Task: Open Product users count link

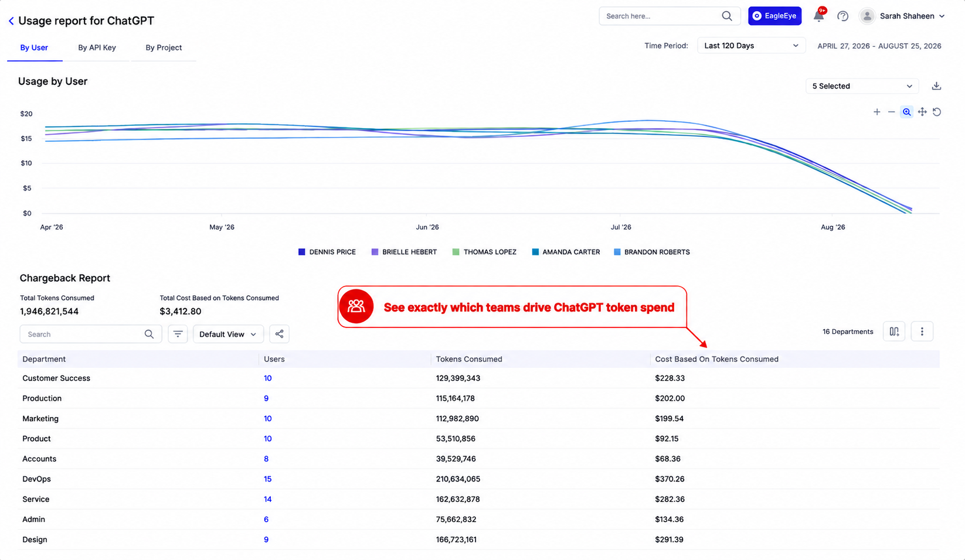Action: 268,439
